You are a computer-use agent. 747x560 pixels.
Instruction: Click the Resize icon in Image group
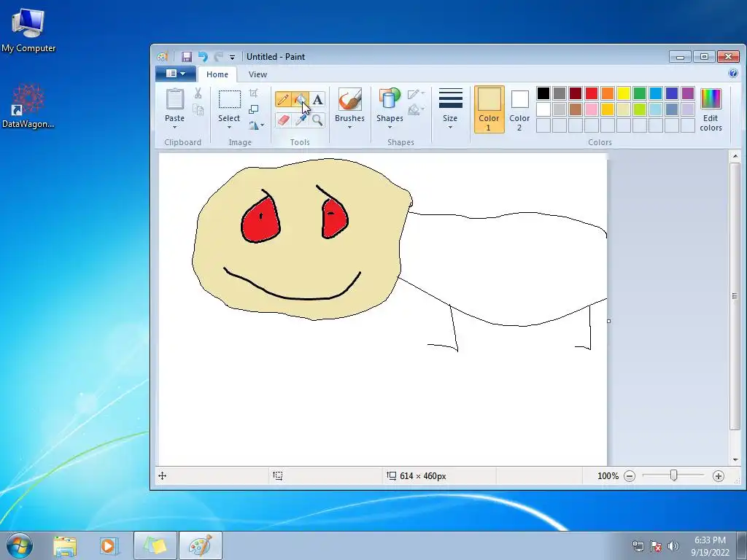[x=253, y=109]
